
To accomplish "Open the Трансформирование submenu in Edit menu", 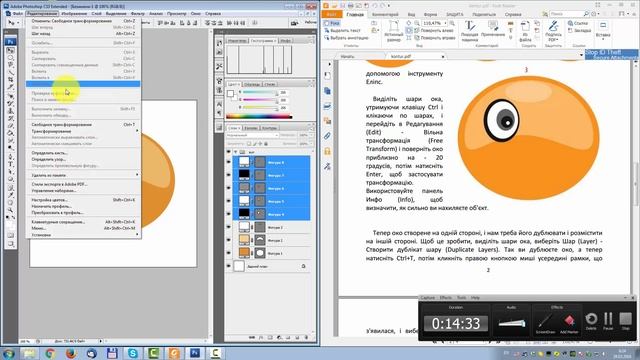I will point(84,131).
